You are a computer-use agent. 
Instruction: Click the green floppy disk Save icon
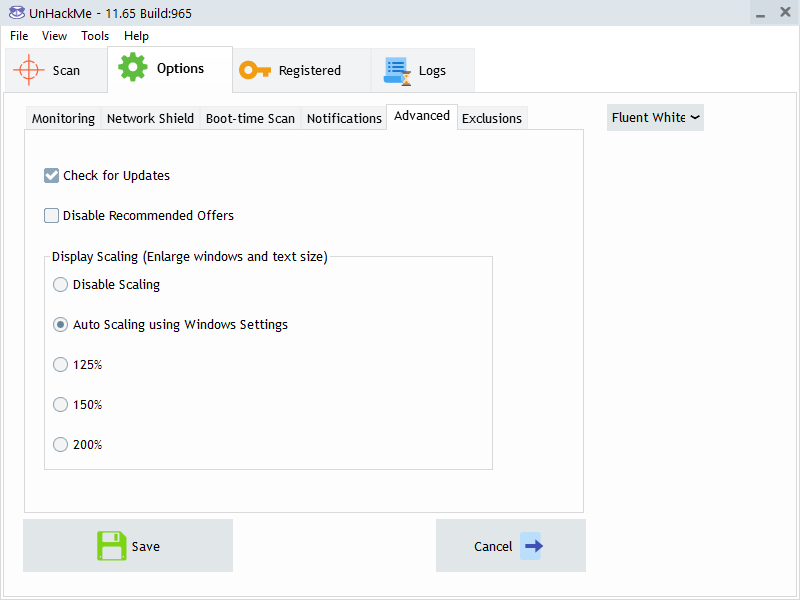[112, 546]
